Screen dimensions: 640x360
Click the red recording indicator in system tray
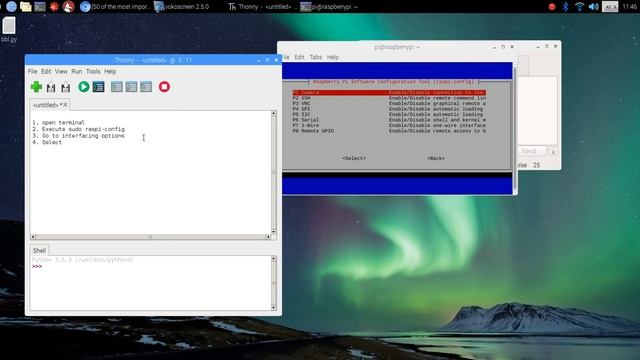tap(552, 7)
